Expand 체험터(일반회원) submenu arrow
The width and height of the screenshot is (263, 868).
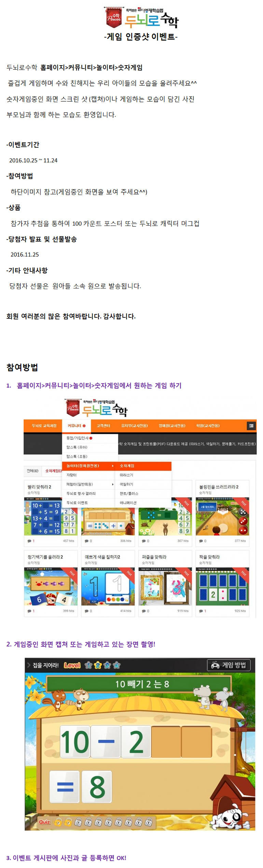coord(113,484)
